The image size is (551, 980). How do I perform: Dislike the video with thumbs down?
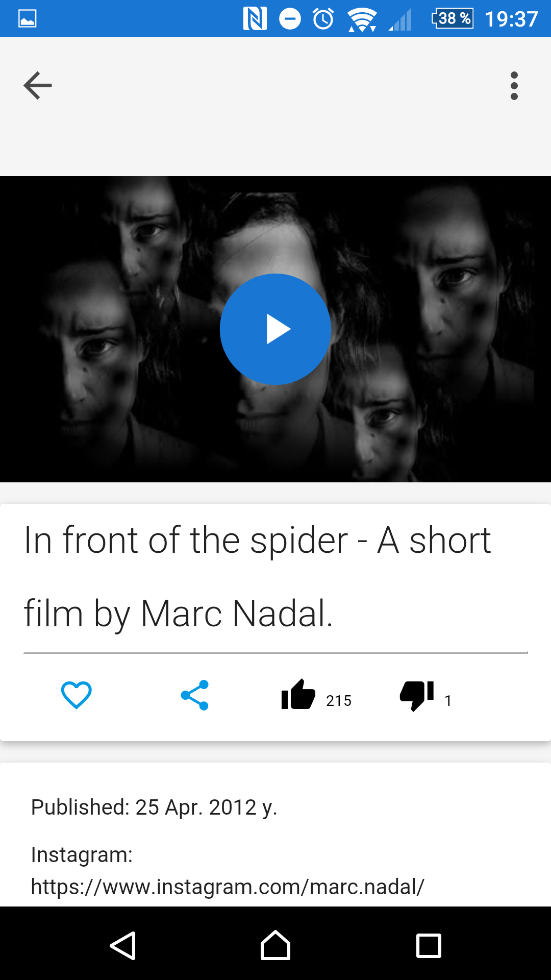417,696
